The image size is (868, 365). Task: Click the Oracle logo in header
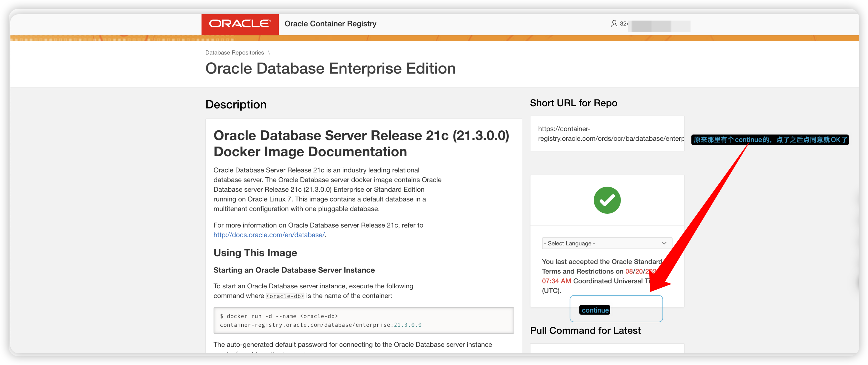[240, 24]
